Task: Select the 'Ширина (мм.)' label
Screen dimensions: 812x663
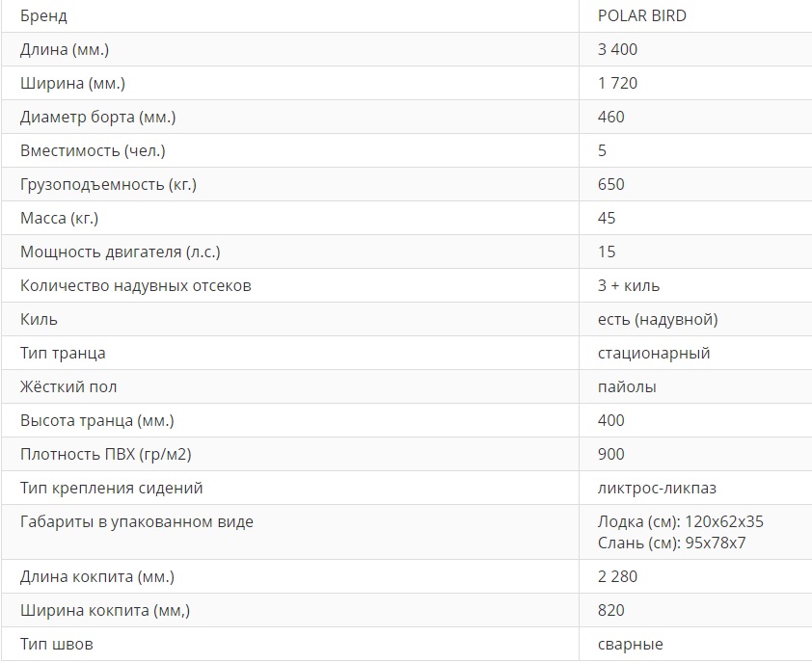Action: click(x=72, y=84)
